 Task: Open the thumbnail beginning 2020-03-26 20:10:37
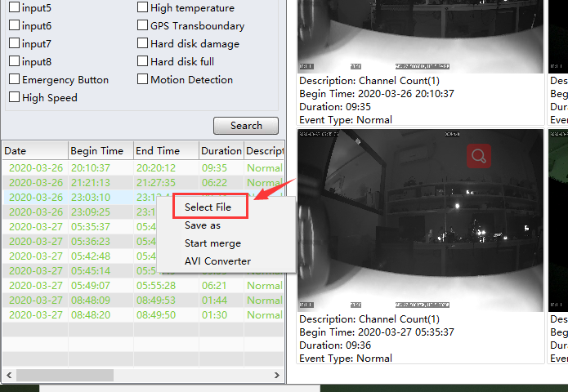421,36
